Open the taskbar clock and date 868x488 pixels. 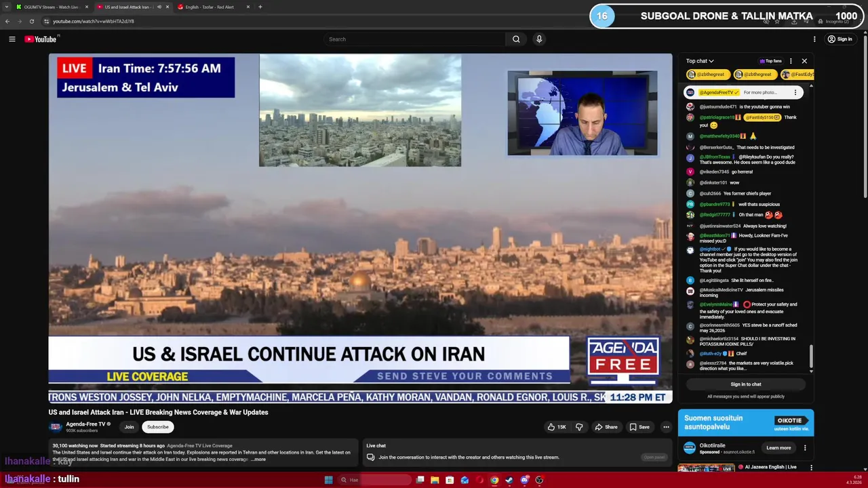853,480
